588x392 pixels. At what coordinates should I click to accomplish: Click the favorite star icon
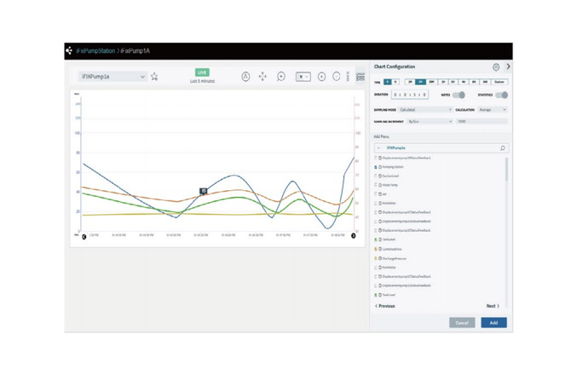154,77
